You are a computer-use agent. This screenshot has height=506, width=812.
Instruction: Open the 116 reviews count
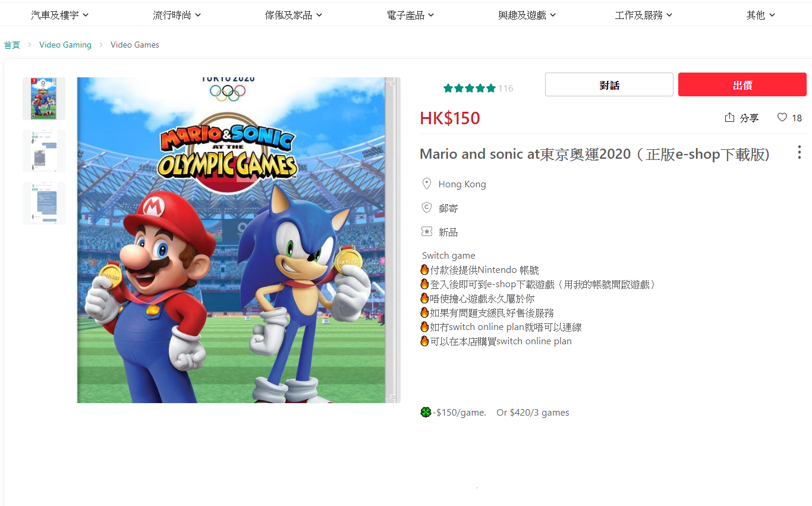[x=505, y=89]
